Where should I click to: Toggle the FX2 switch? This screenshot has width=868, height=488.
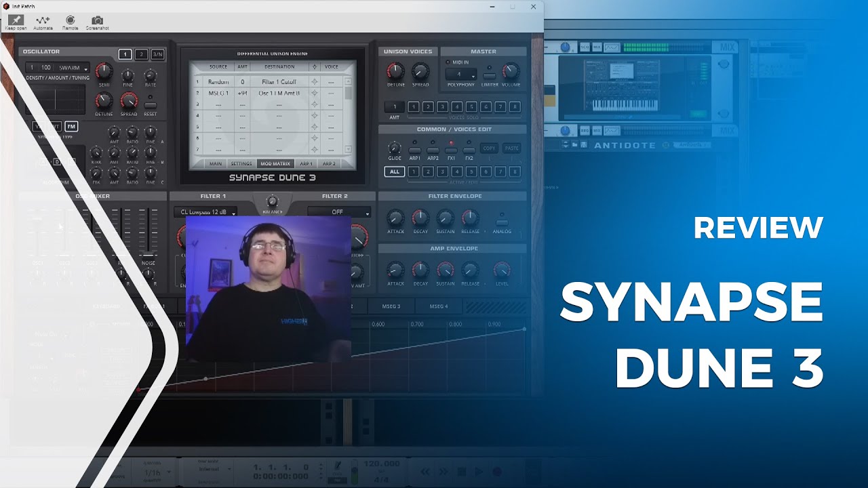[469, 150]
